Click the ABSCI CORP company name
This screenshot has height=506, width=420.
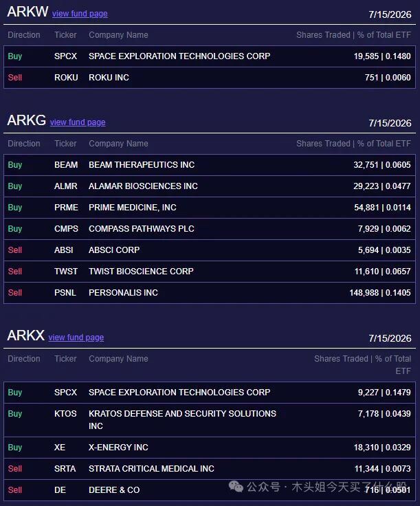(x=114, y=250)
